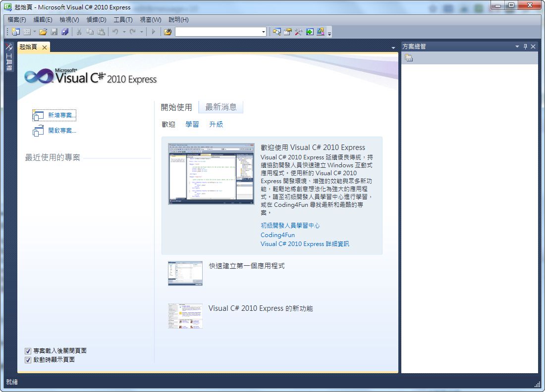The height and width of the screenshot is (392, 545).
Task: Close the 方案總管 panel
Action: tap(533, 47)
